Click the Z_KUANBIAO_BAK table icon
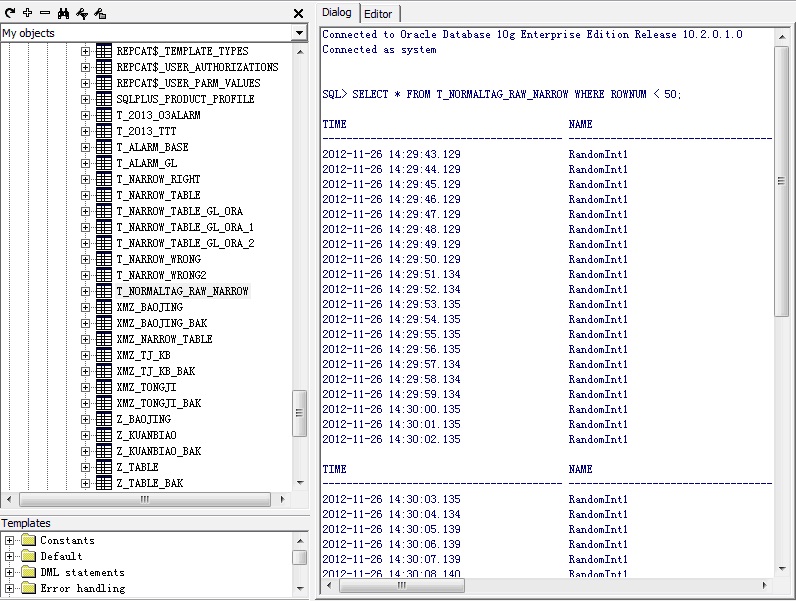The image size is (796, 601). click(104, 451)
